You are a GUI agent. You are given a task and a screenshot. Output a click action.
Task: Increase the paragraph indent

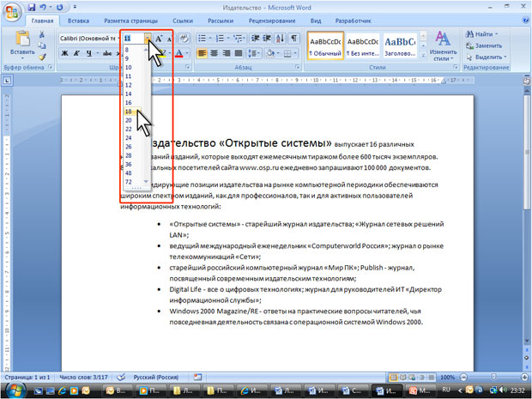pos(267,39)
